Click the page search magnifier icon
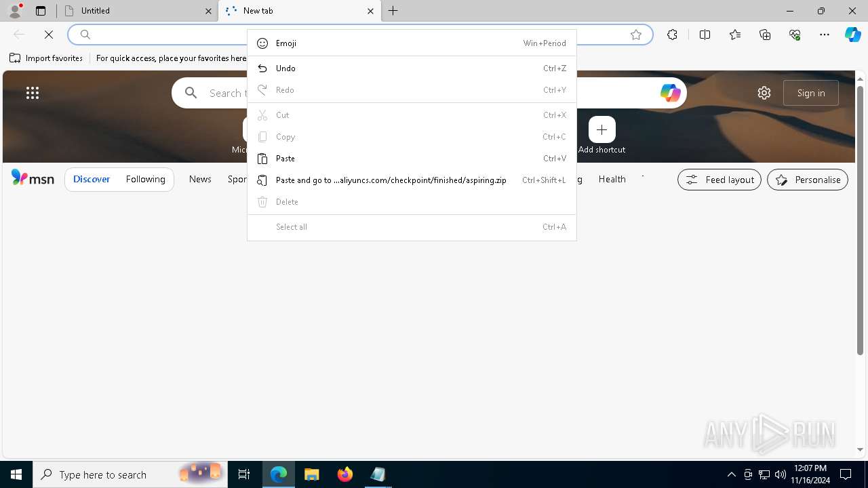Image resolution: width=868 pixels, height=488 pixels. 191,93
